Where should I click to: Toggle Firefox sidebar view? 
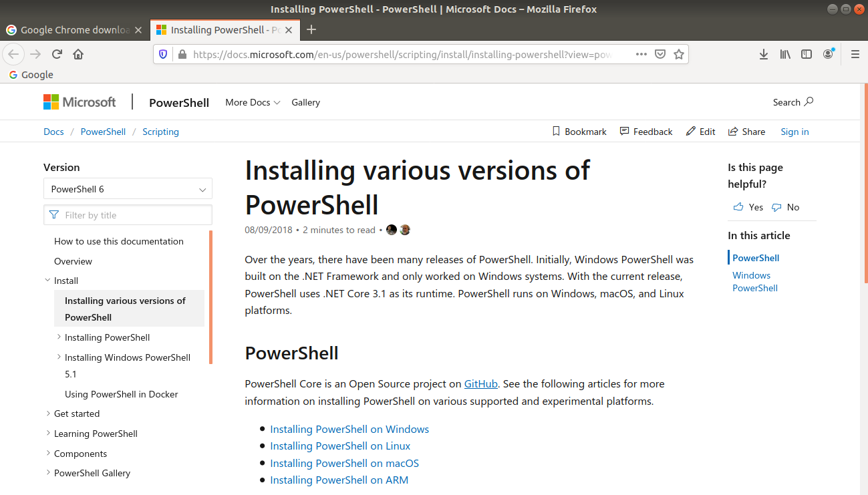(807, 54)
